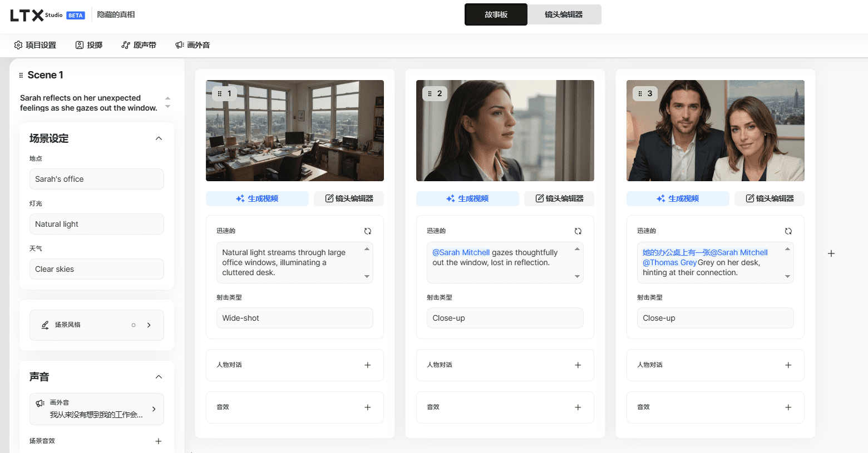Regenerate the prompt for shot 1
The height and width of the screenshot is (453, 868).
[368, 231]
